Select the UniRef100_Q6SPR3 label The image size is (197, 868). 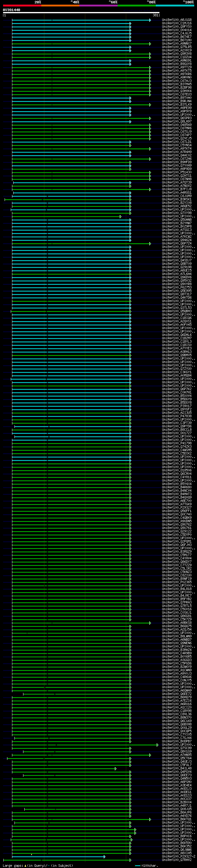point(177,118)
